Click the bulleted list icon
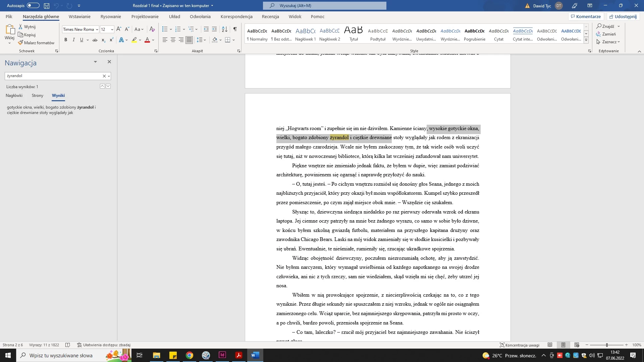The image size is (644, 362). 165,29
